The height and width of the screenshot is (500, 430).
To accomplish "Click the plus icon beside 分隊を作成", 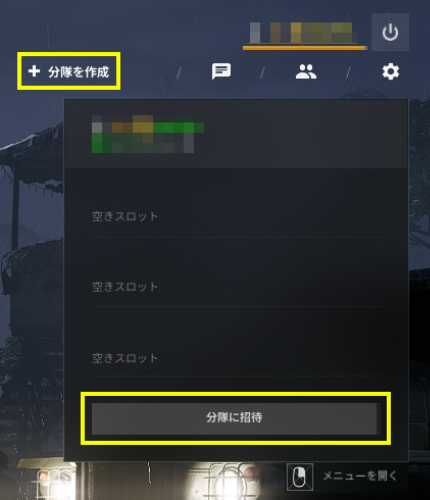I will (x=34, y=71).
